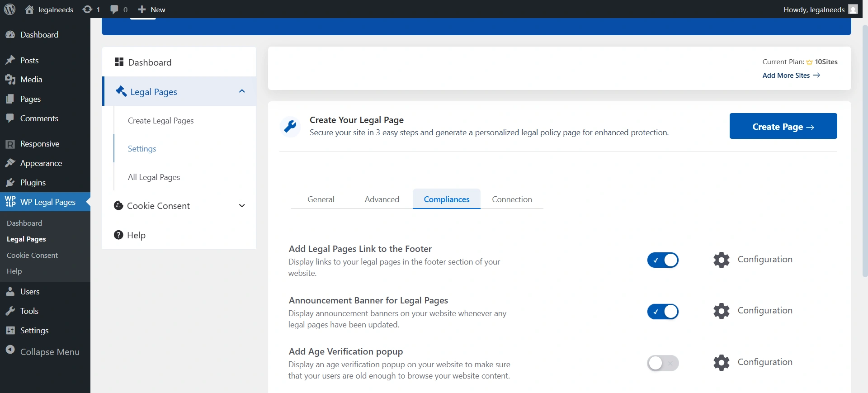
Task: Disable Add Legal Pages Link to Footer toggle
Action: (663, 260)
